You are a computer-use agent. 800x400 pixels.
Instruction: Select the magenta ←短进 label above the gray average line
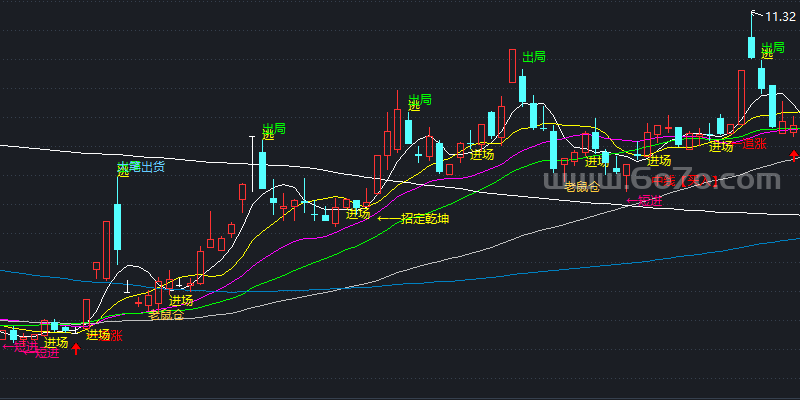645,201
